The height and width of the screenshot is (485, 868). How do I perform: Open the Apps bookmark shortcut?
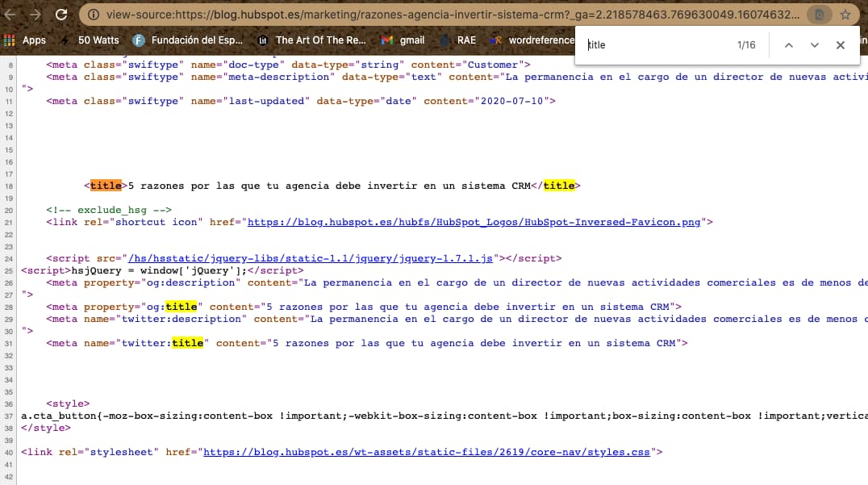[25, 40]
